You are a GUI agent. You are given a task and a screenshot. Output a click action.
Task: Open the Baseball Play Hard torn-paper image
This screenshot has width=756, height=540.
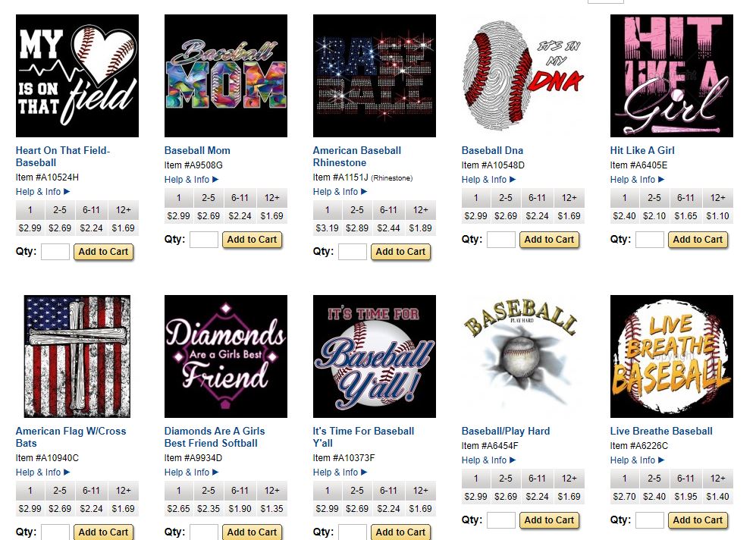(x=523, y=356)
